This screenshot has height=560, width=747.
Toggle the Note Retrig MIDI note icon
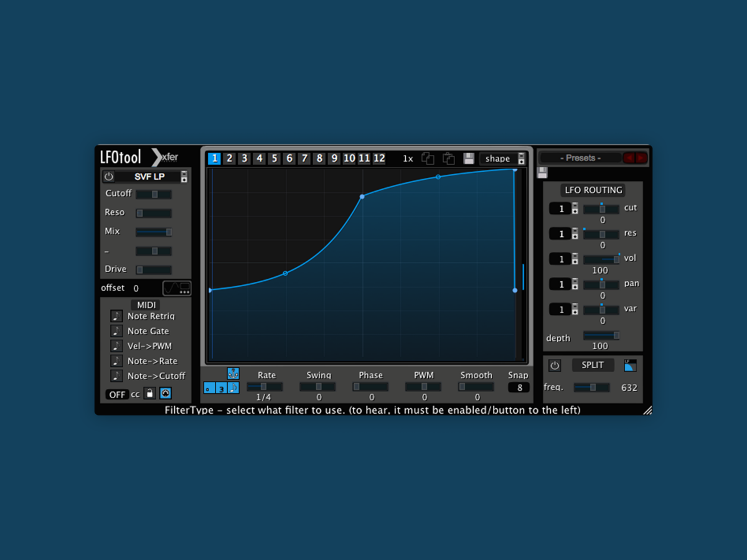pos(116,316)
